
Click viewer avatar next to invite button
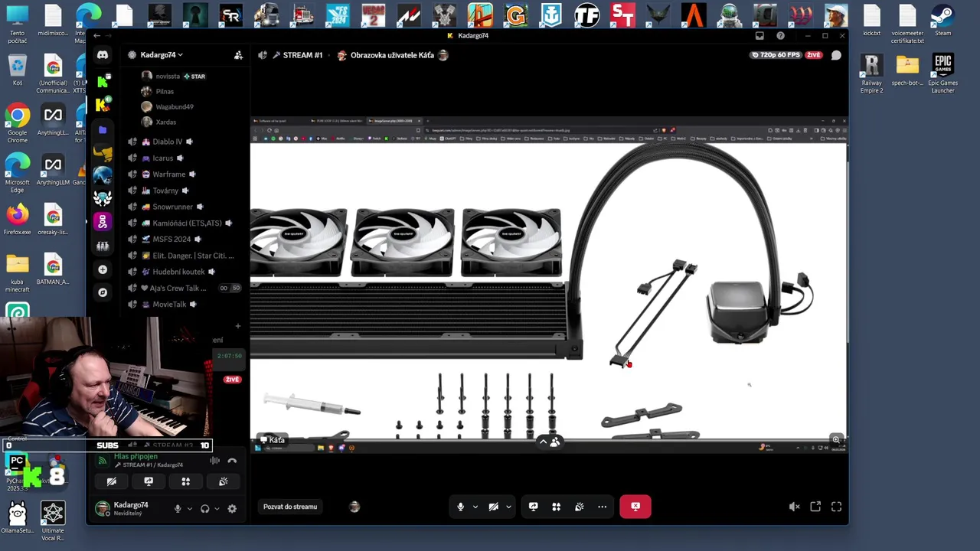[x=354, y=507]
